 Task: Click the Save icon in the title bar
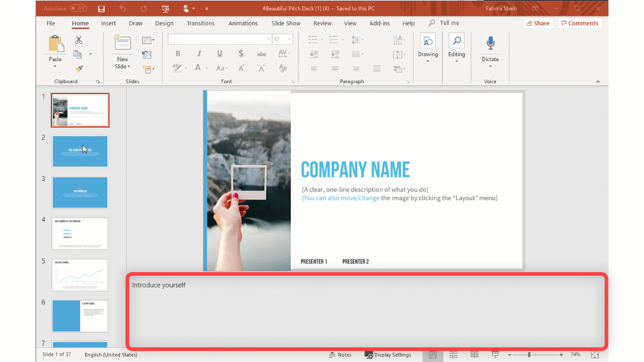click(101, 9)
